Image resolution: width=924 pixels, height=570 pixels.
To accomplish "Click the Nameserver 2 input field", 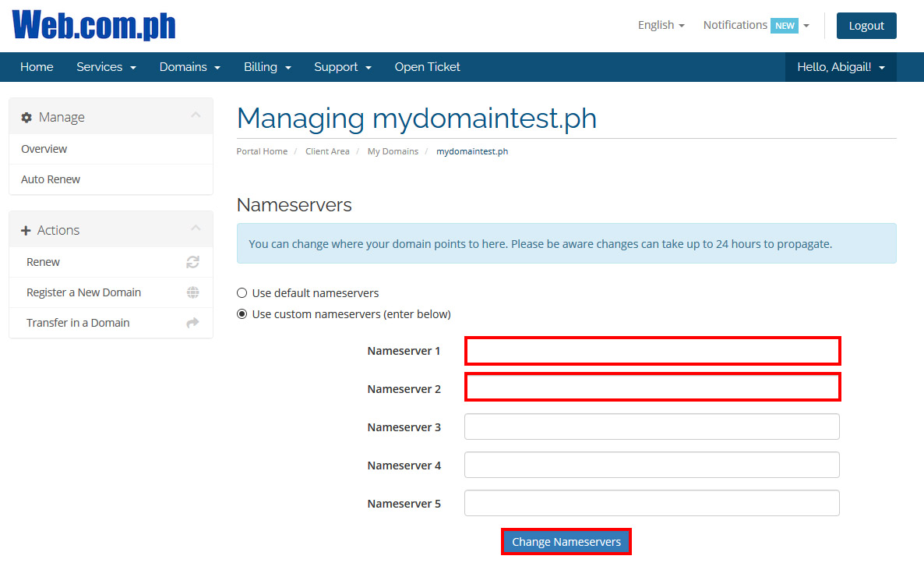I will pyautogui.click(x=652, y=388).
